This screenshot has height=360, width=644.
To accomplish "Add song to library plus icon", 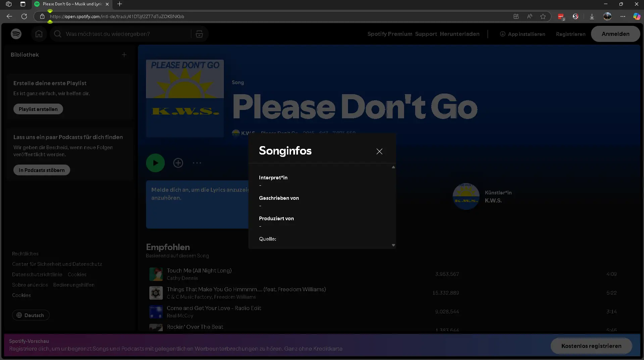I will (x=178, y=163).
